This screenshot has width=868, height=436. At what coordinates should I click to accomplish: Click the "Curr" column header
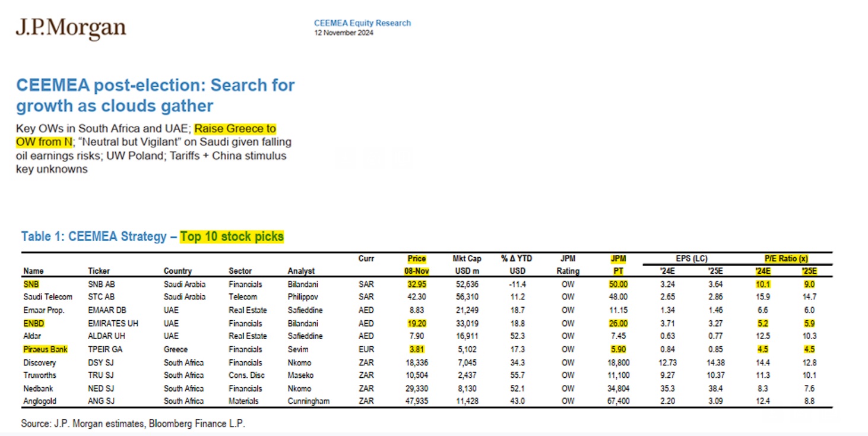366,258
